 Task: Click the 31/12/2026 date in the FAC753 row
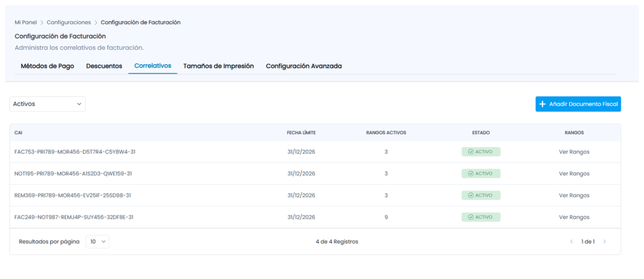(301, 152)
